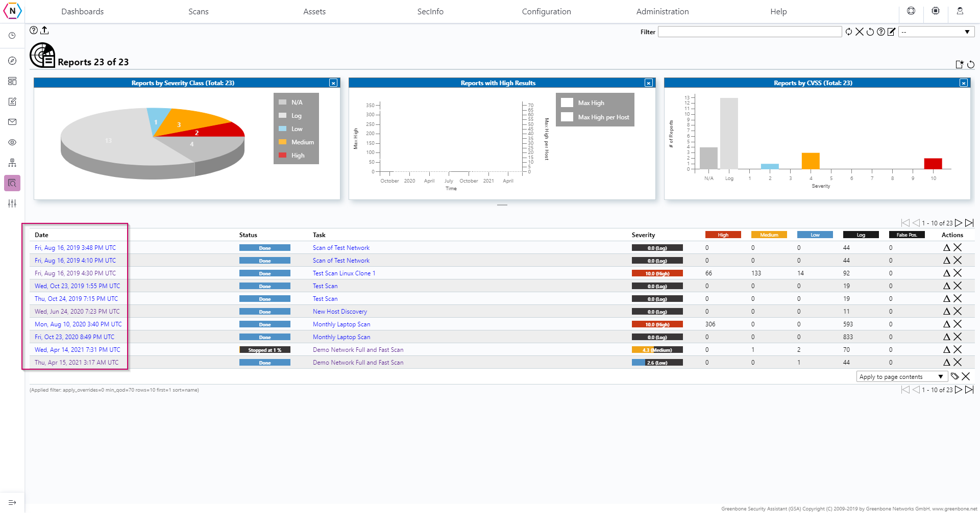Viewport: 980px width, 513px height.
Task: Click the edit filter pencil icon
Action: [892, 32]
